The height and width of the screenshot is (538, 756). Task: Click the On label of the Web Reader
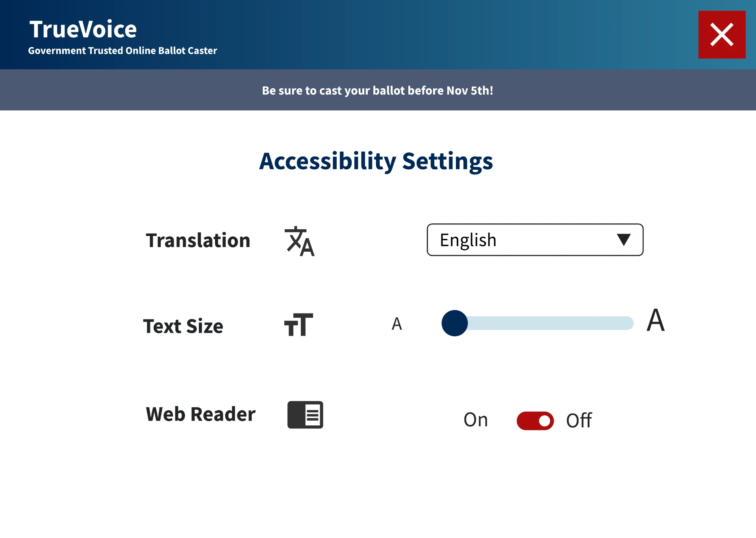coord(476,420)
